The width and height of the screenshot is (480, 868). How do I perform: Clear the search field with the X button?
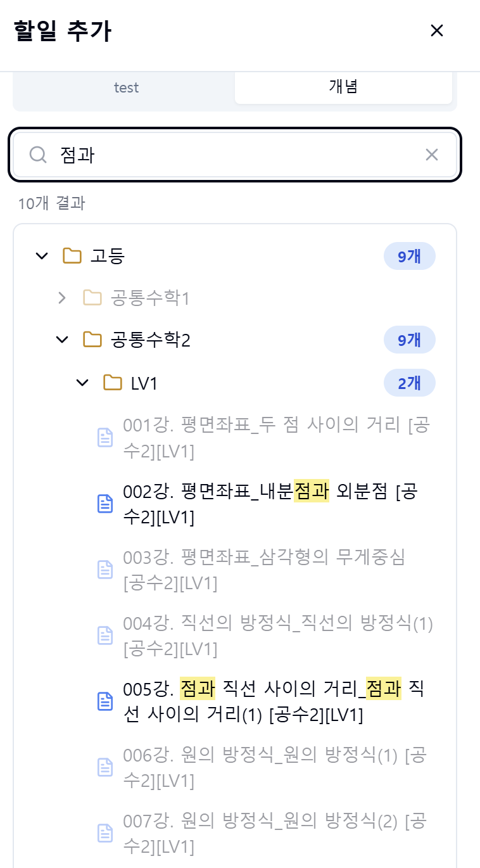tap(432, 154)
